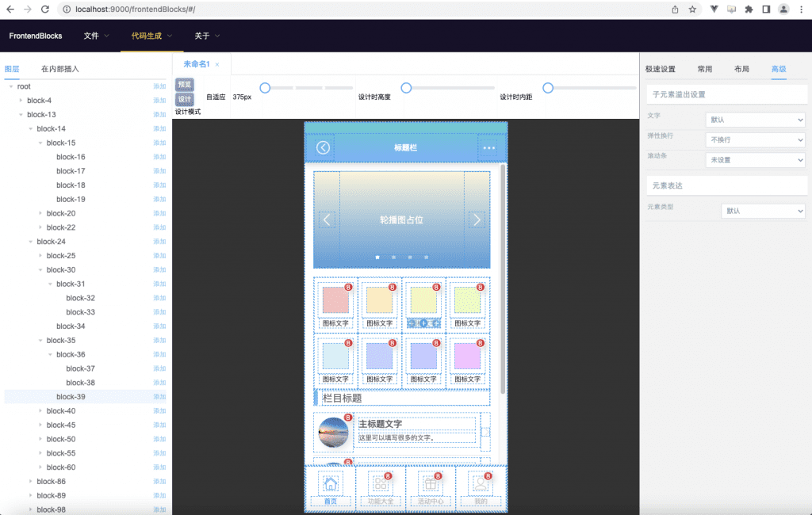812x515 pixels.
Task: Click the carousel previous arrow
Action: pos(327,220)
